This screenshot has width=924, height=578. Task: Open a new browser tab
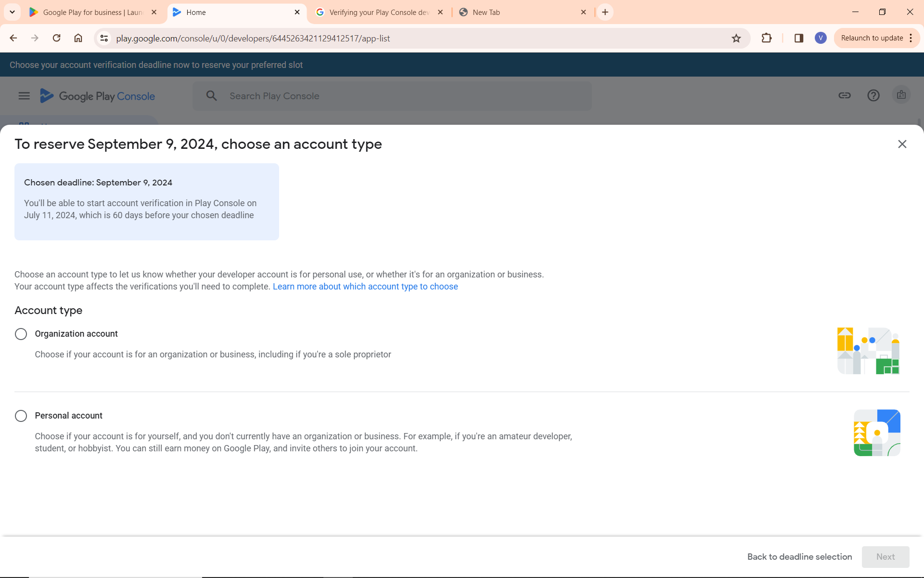(605, 12)
